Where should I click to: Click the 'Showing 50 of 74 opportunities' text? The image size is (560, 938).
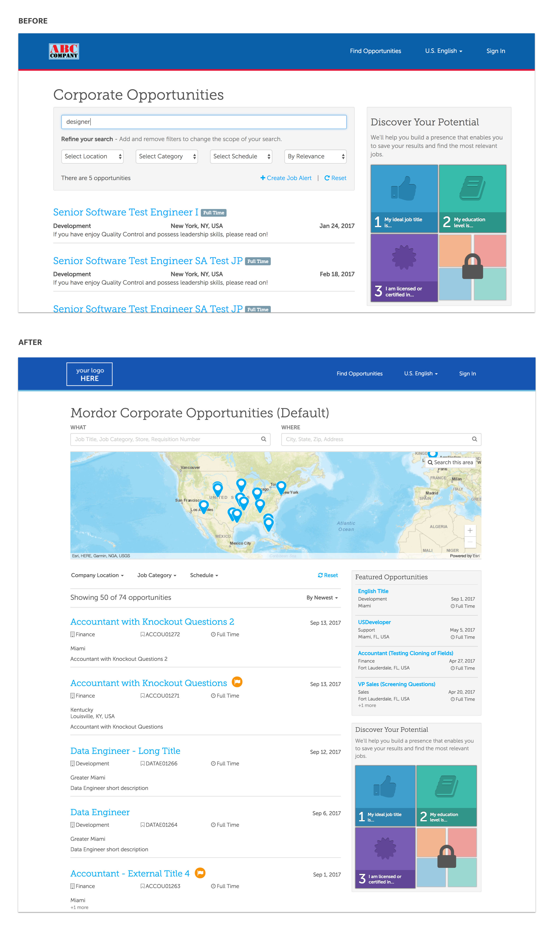pos(121,598)
